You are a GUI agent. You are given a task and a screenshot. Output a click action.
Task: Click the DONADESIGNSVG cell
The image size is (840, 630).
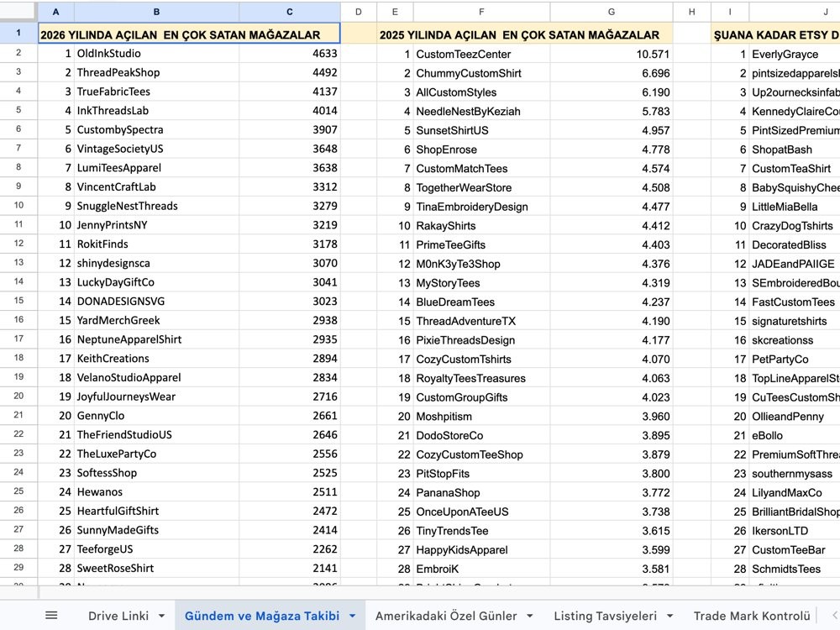[156, 301]
